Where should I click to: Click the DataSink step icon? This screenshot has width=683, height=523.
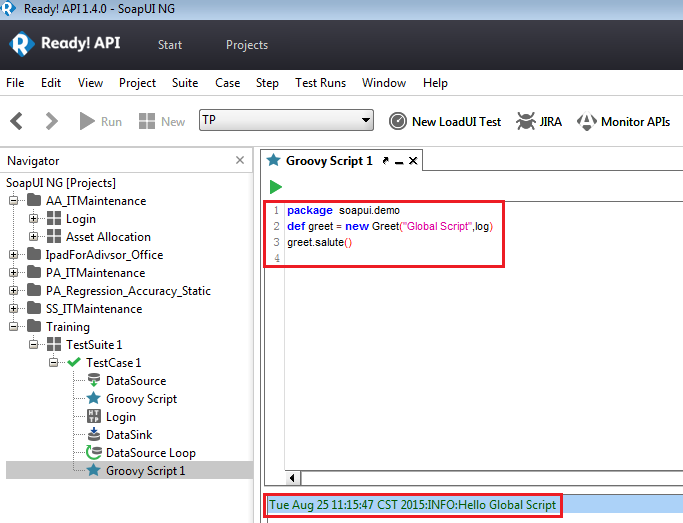[94, 434]
